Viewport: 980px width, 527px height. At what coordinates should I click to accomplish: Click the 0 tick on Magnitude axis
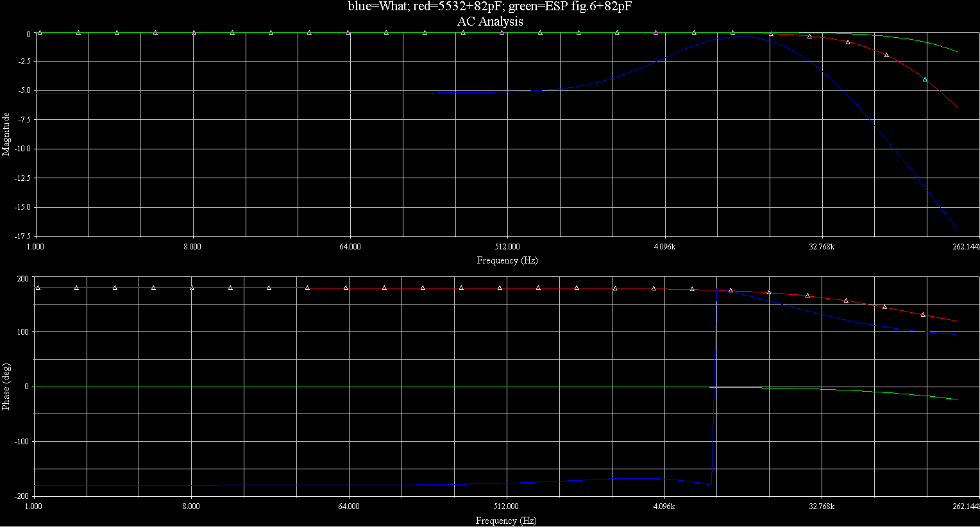pyautogui.click(x=28, y=34)
